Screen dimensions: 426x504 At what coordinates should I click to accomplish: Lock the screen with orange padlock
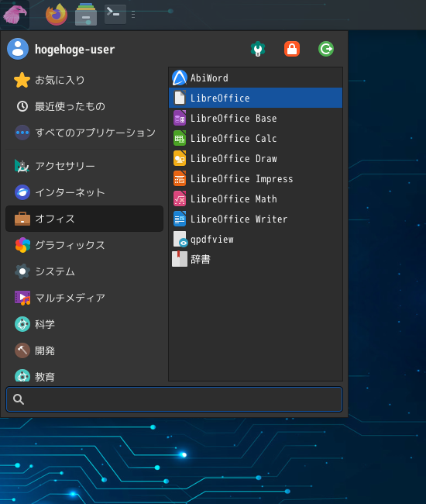[292, 49]
